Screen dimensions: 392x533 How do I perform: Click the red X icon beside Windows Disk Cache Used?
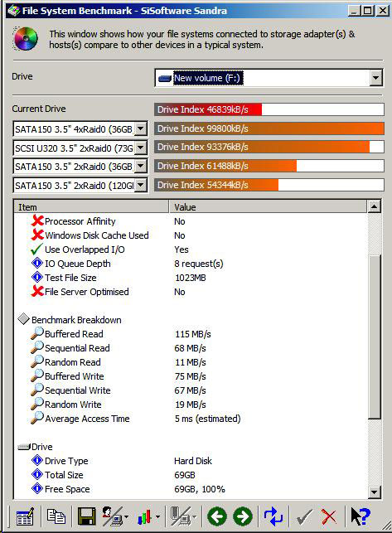point(37,235)
